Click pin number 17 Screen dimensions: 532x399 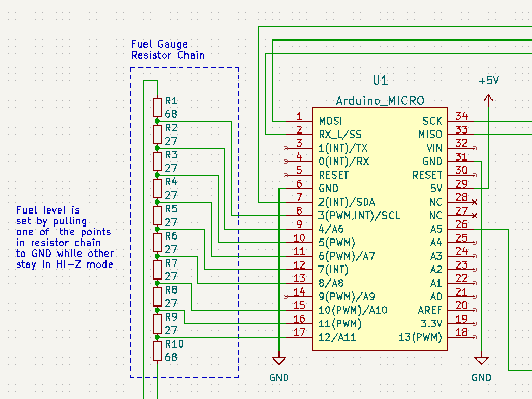point(299,332)
